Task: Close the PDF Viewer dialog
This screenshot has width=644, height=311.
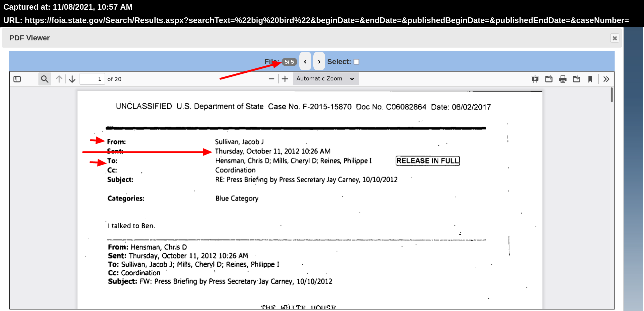Action: point(615,38)
